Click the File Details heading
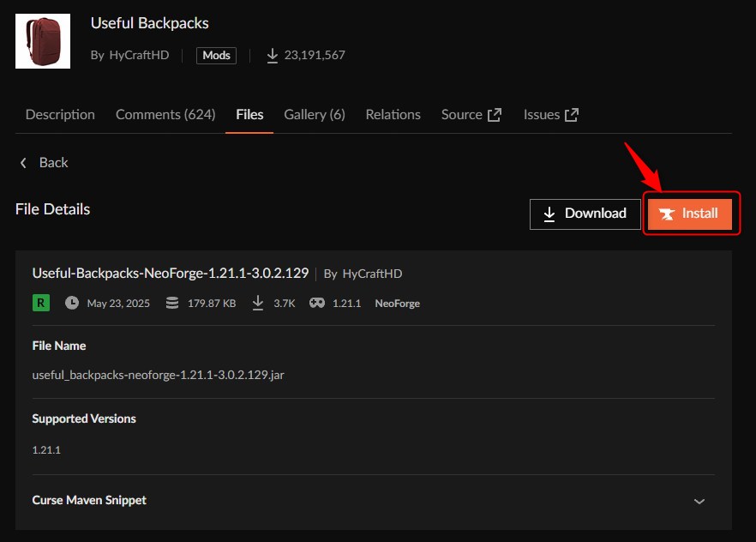 52,209
